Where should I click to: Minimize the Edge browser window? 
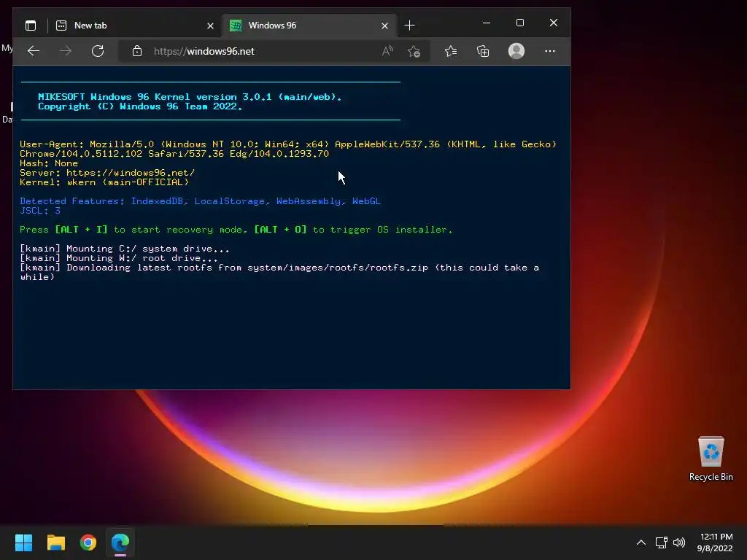click(x=487, y=23)
